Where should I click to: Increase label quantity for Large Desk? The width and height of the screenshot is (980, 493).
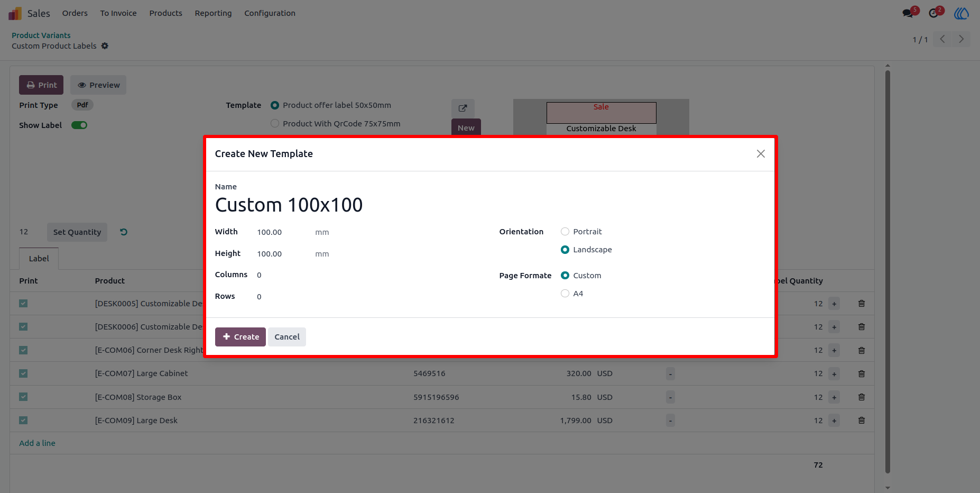pyautogui.click(x=834, y=421)
